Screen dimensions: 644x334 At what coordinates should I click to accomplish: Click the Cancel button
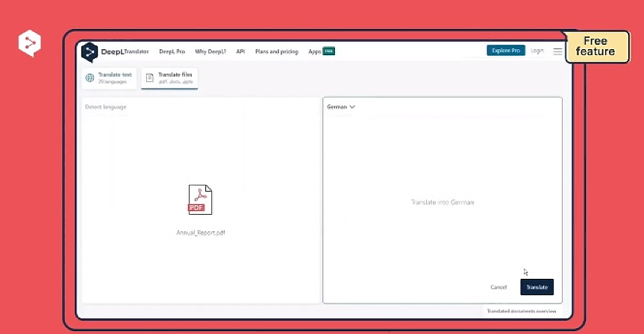tap(498, 287)
